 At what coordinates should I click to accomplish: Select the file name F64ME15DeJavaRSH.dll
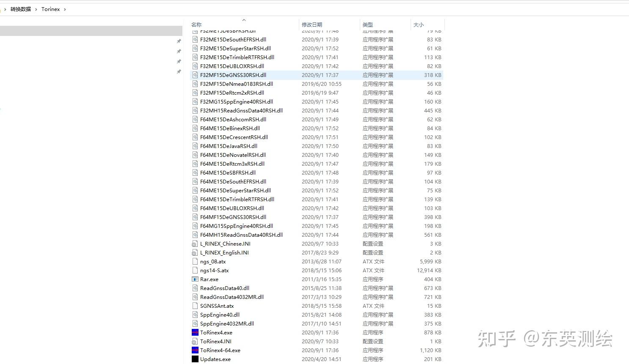(x=229, y=146)
